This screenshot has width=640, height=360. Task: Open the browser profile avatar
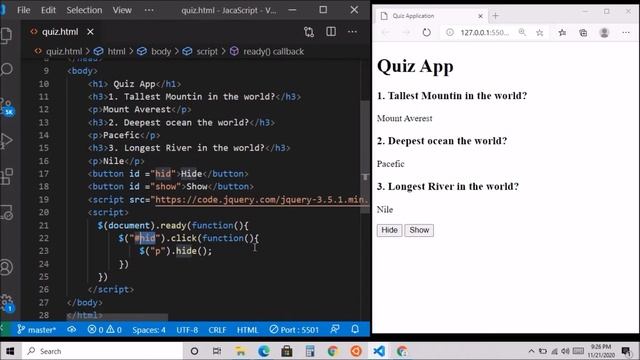(604, 33)
